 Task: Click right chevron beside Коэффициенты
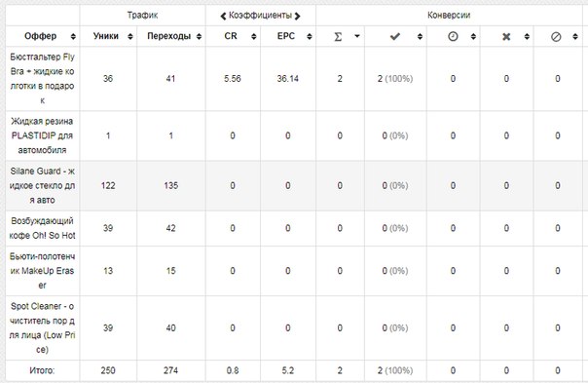[x=297, y=16]
